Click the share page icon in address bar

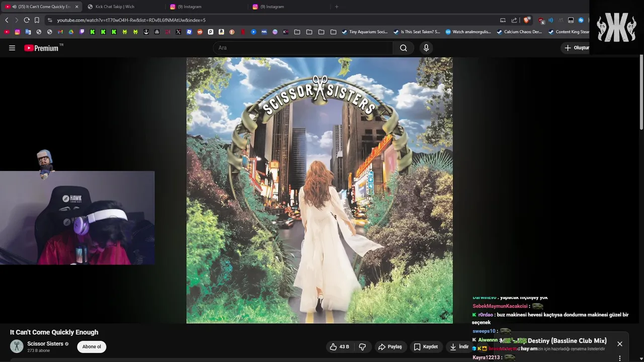514,20
